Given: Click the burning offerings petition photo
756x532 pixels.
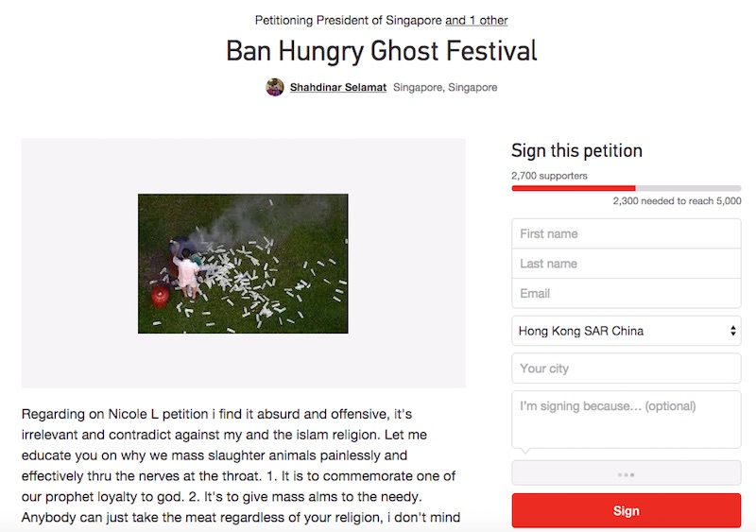Looking at the screenshot, I should click(x=243, y=264).
